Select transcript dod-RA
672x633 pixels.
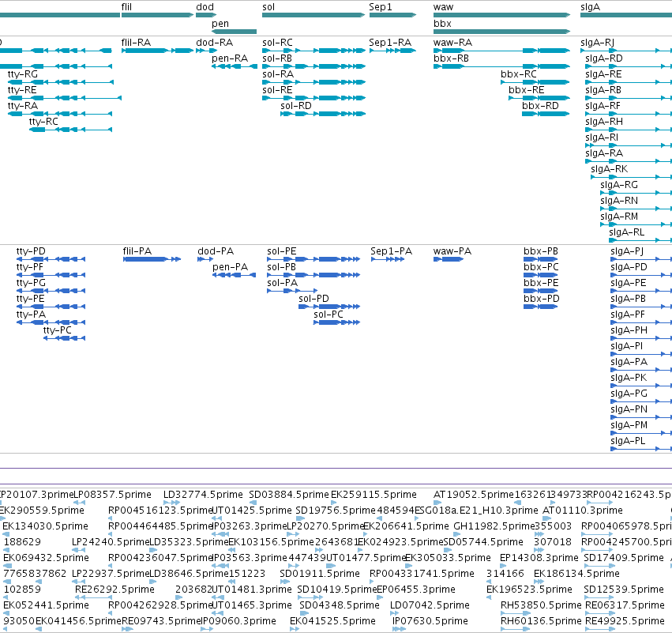[x=206, y=51]
